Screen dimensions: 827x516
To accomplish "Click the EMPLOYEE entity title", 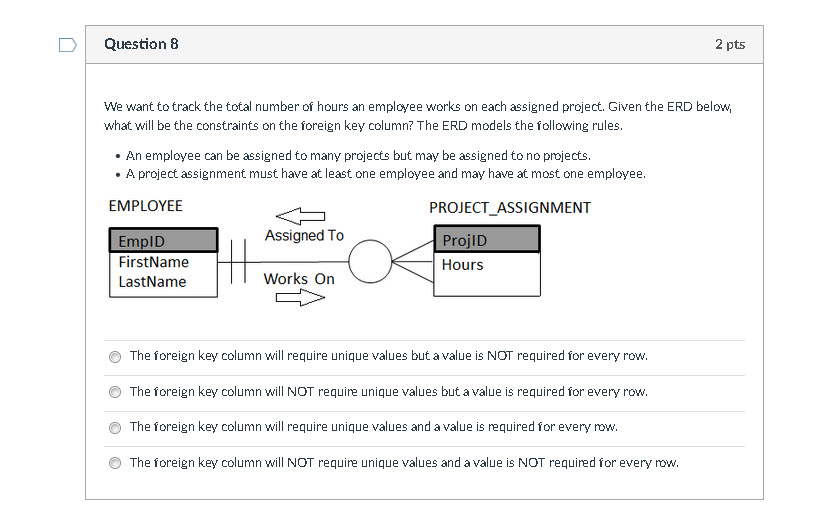I will (x=146, y=206).
